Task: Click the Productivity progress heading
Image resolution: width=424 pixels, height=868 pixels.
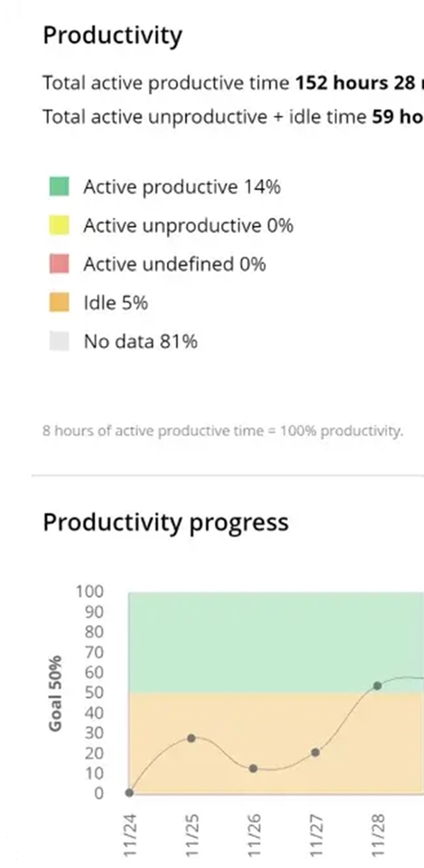Action: click(x=166, y=522)
